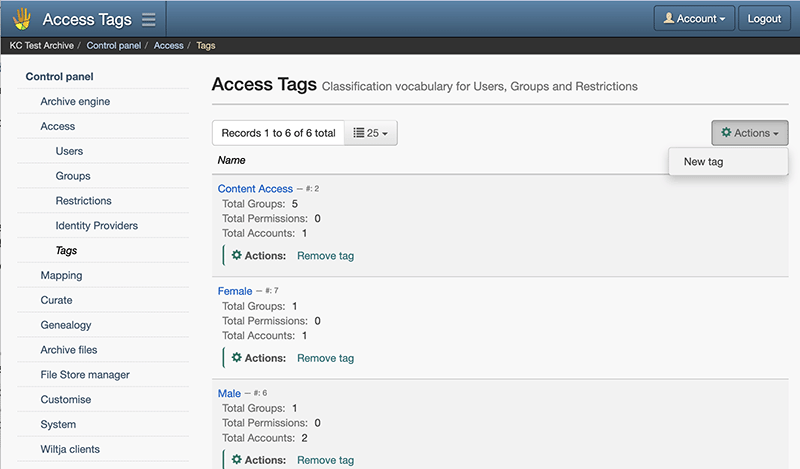Screen dimensions: 800x469
Task: Navigate to Access breadcrumb link
Action: click(168, 45)
